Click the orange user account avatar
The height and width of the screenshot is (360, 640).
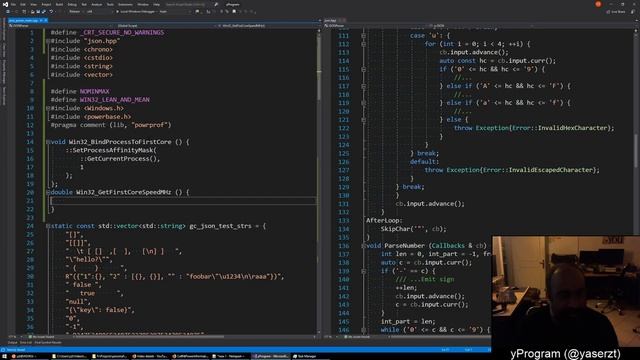click(598, 4)
